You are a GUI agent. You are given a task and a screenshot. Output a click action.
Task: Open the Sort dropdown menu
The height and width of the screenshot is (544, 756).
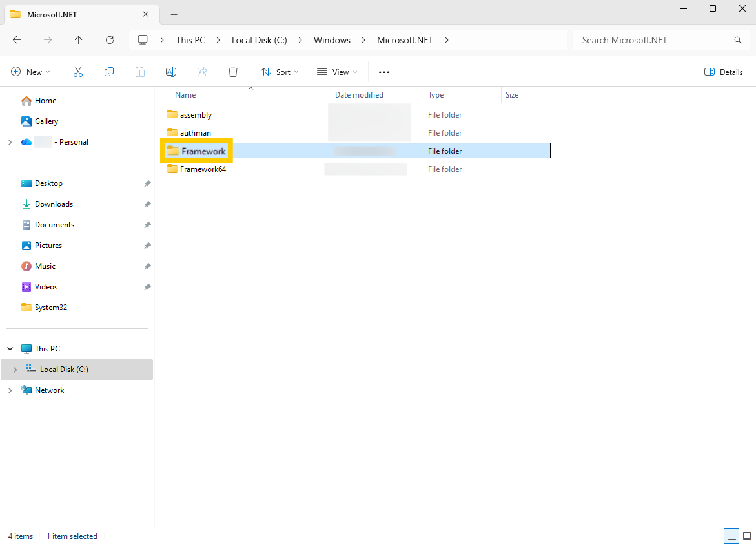(x=280, y=72)
